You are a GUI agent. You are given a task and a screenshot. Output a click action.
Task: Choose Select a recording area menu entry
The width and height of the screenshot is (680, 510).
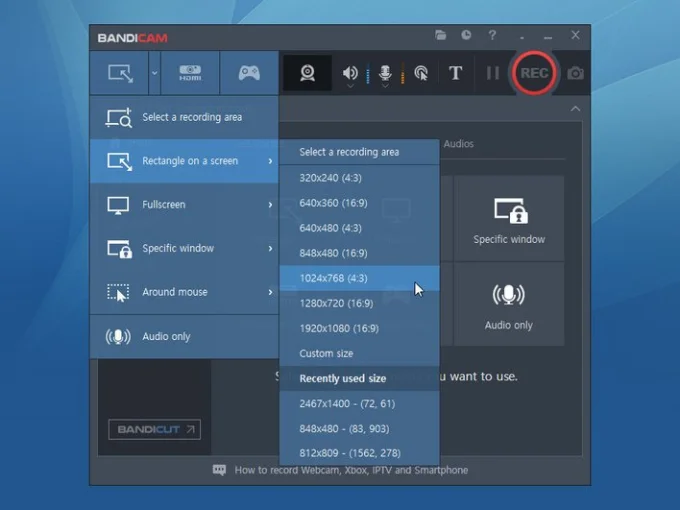(184, 117)
